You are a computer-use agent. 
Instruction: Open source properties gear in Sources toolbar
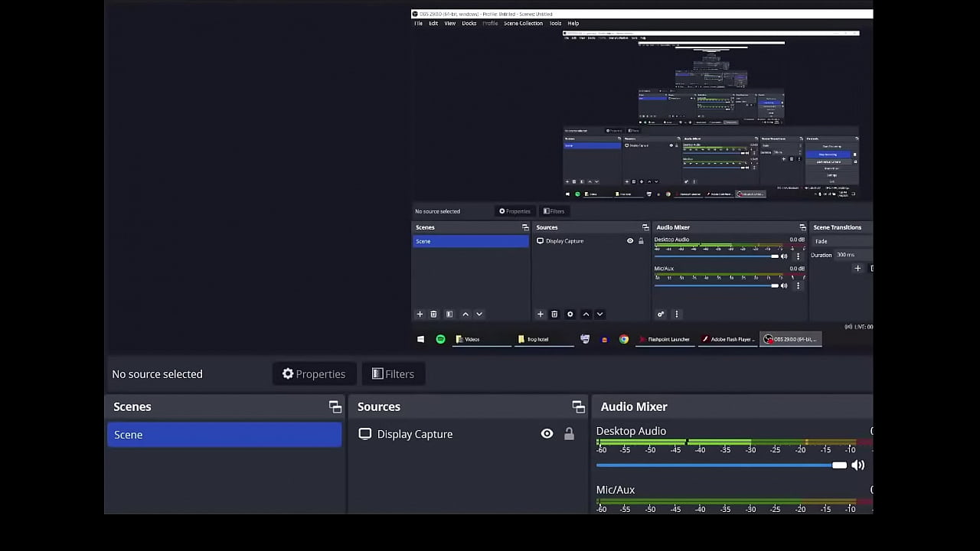point(570,315)
